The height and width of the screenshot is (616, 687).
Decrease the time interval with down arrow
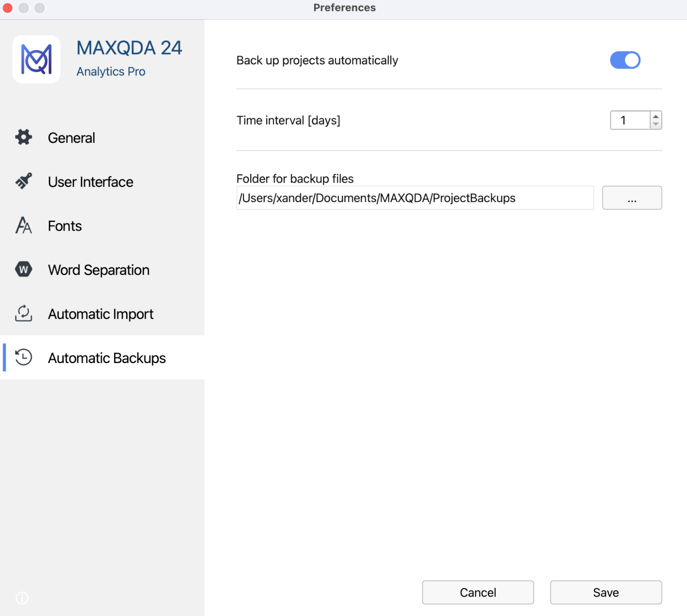655,124
